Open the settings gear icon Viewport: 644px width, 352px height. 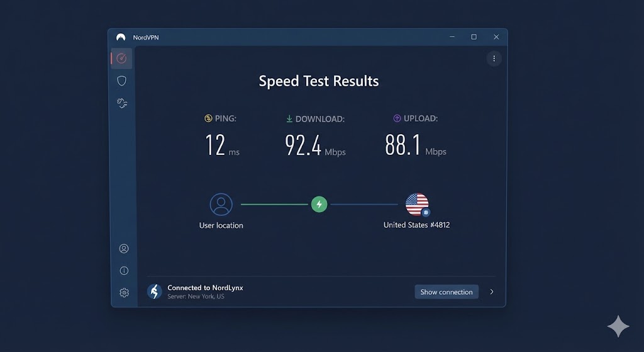tap(124, 292)
